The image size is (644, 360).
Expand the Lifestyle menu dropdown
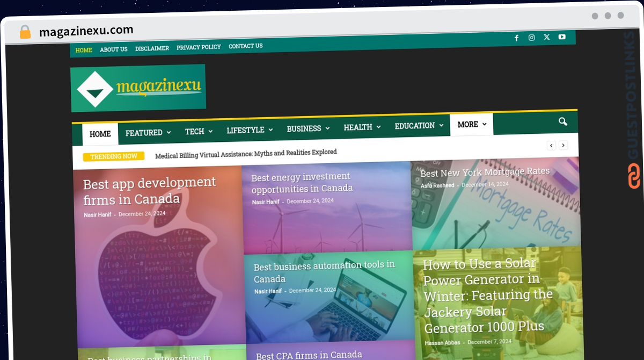tap(250, 130)
